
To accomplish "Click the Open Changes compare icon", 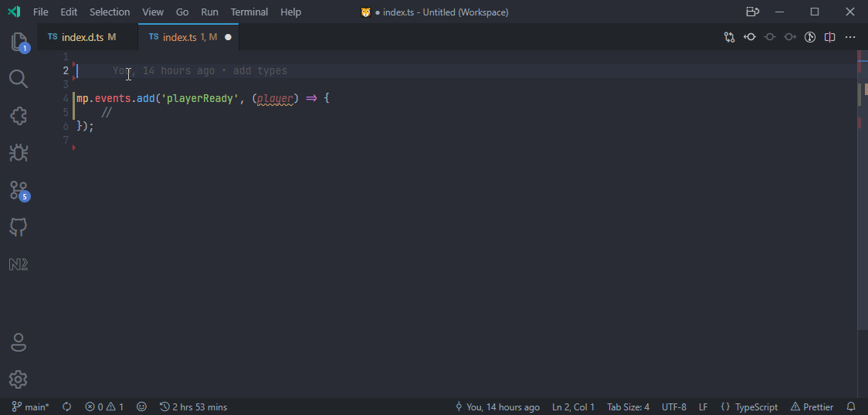I will pos(729,37).
